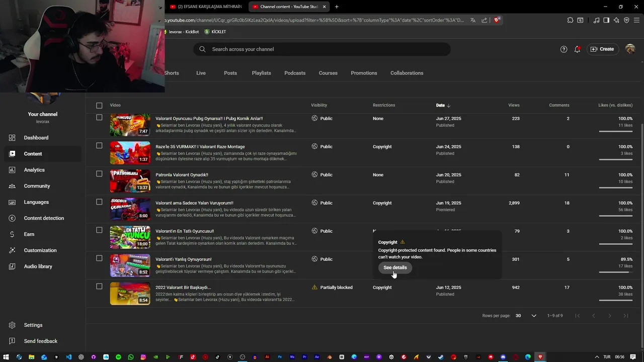
Task: Check the 2022 Valorant Bir Başkaydı checkbox
Action: tap(99, 287)
